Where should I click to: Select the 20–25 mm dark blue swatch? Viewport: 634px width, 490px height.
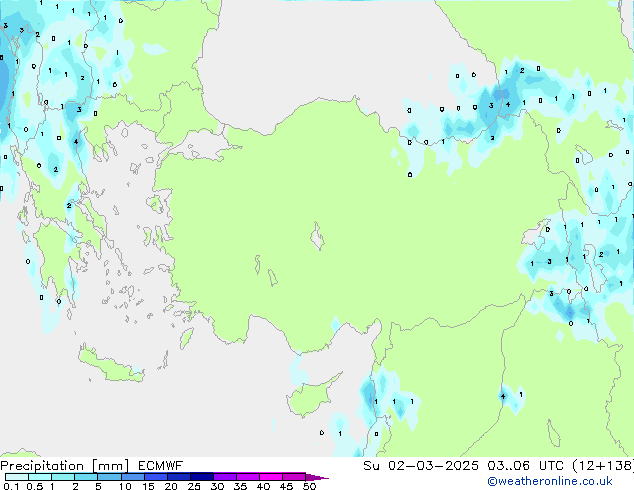pyautogui.click(x=178, y=477)
